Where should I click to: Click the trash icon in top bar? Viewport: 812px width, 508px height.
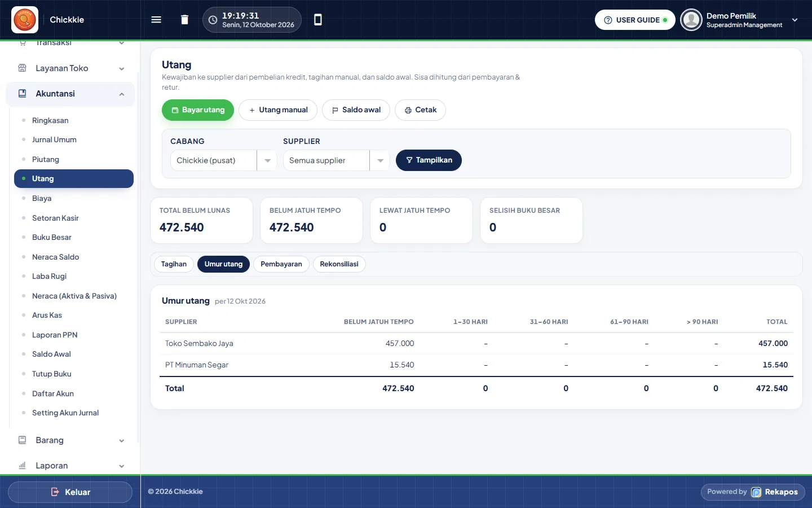coord(184,20)
